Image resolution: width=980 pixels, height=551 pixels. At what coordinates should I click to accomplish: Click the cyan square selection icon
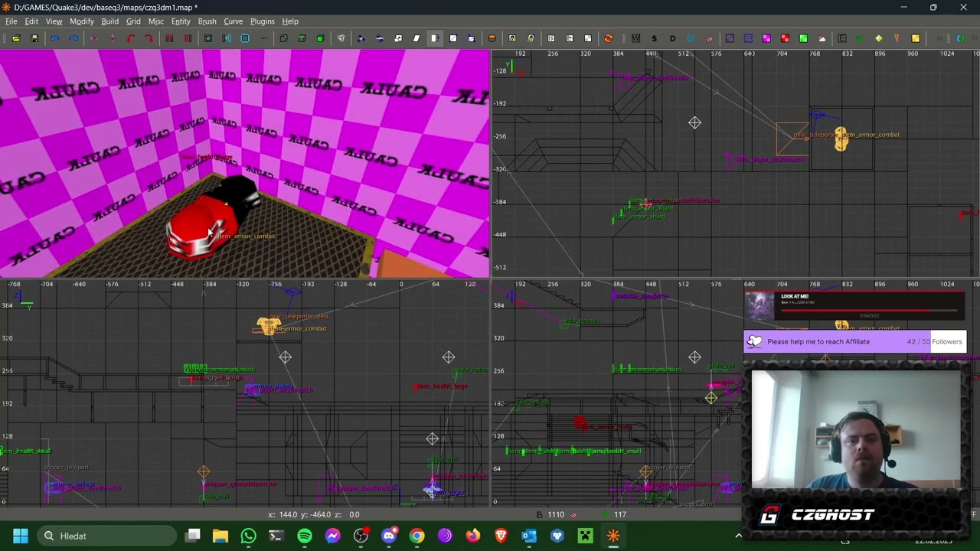pos(245,38)
